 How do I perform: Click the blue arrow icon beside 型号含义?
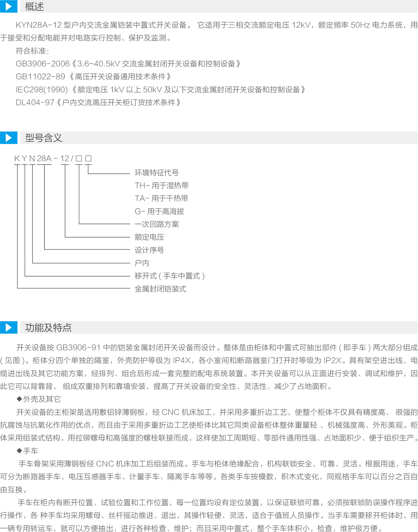click(x=9, y=138)
